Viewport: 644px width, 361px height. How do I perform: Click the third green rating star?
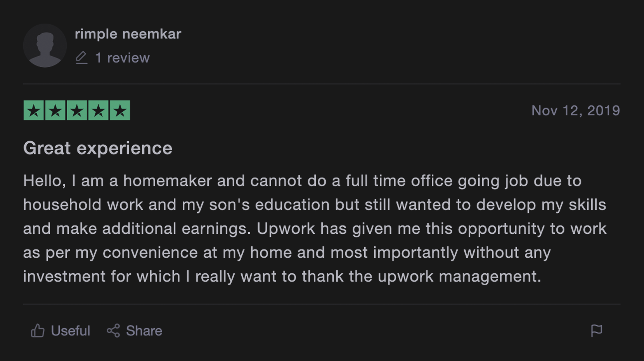pyautogui.click(x=77, y=111)
